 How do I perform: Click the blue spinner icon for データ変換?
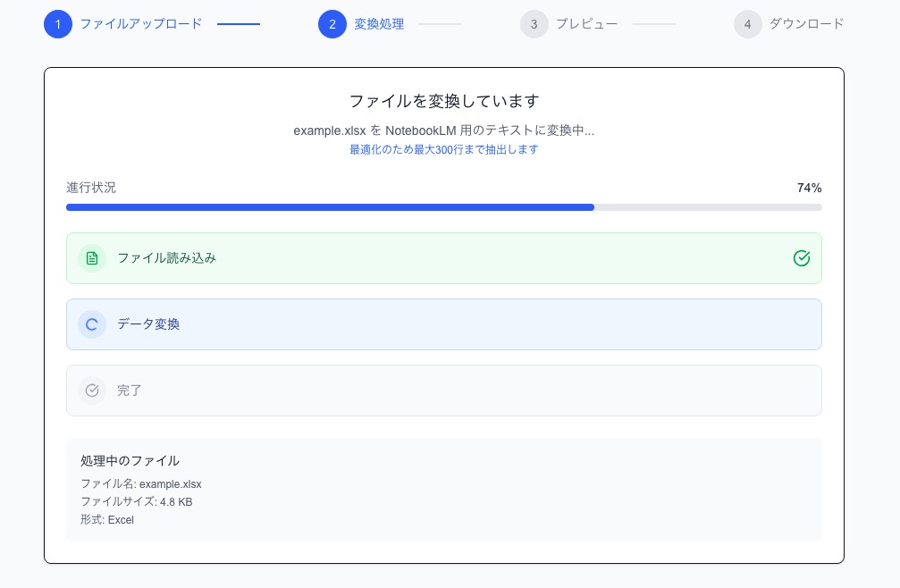(x=91, y=324)
